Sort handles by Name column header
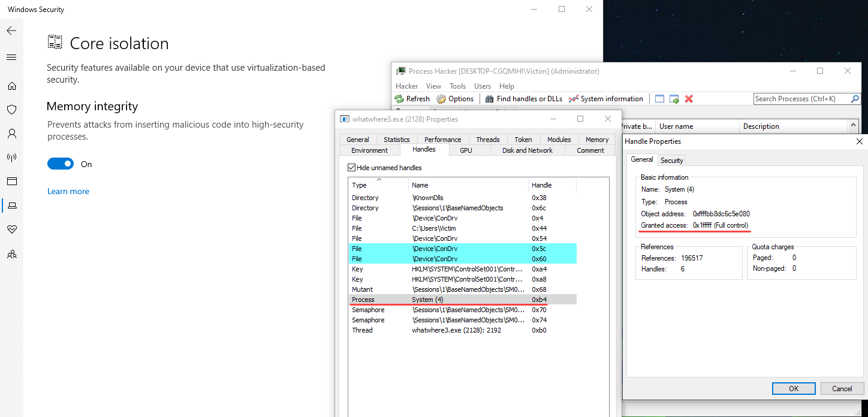868x417 pixels. [x=468, y=185]
